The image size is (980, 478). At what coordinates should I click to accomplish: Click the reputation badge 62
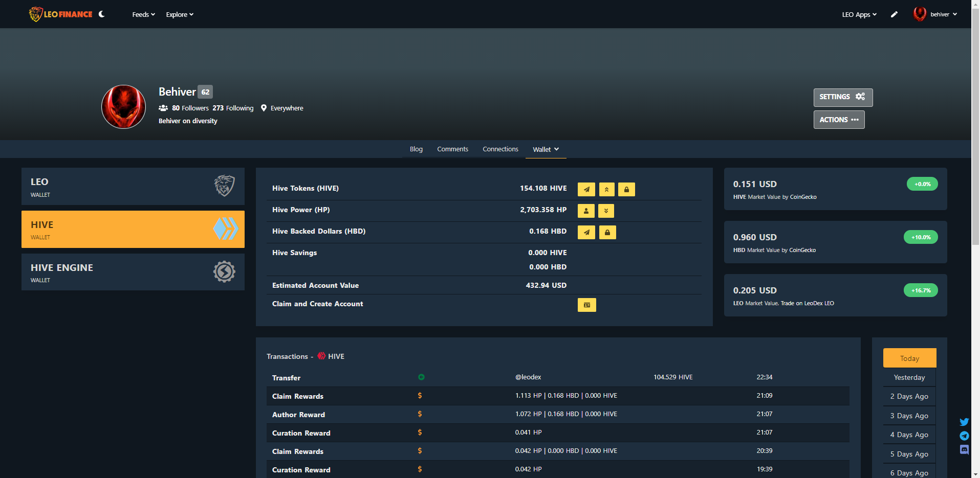(x=205, y=92)
